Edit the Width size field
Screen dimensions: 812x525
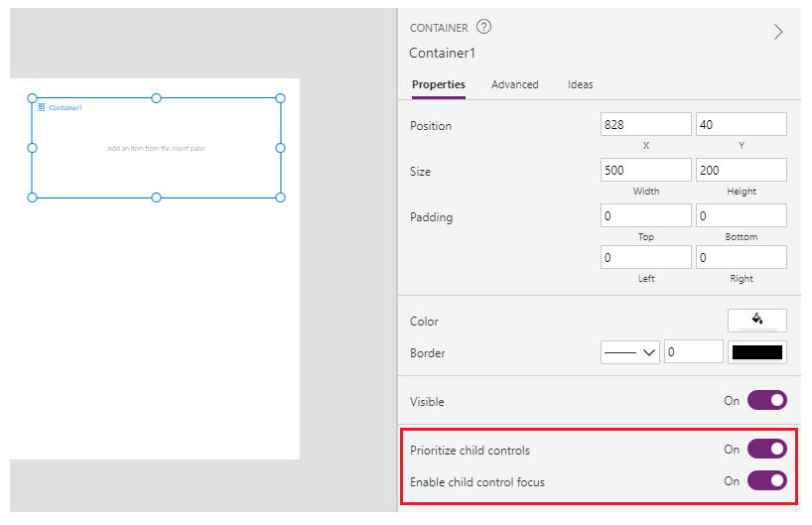[x=645, y=171]
